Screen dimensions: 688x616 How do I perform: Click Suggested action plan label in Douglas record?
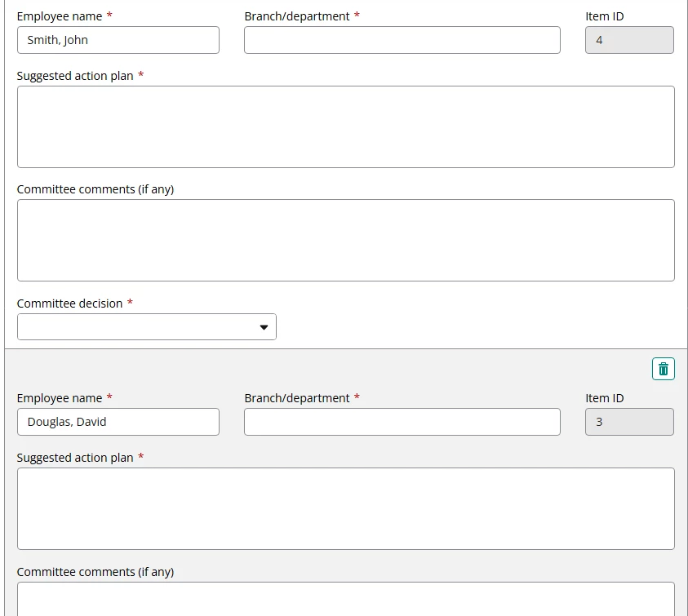[x=75, y=458]
